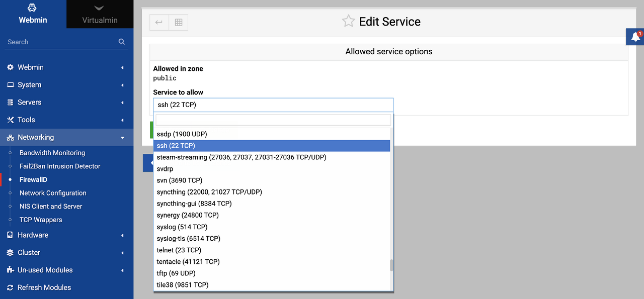Select tile38 (9851 TCP) option
Viewport: 644px width, 299px height.
[272, 285]
